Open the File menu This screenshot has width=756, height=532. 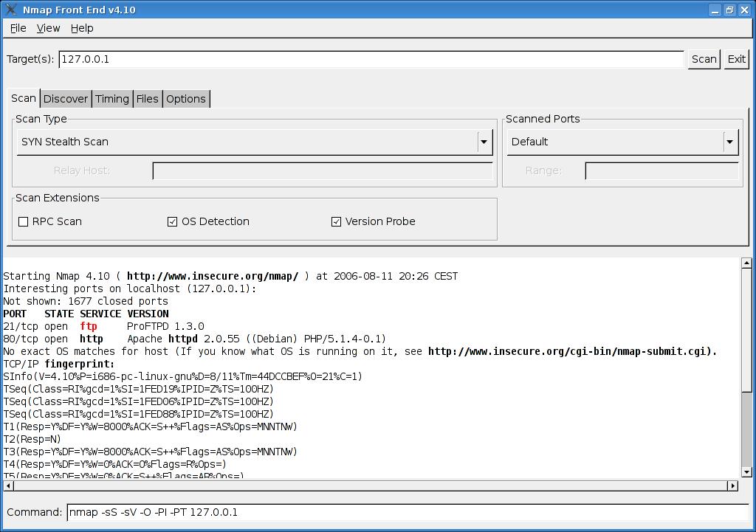tap(18, 28)
